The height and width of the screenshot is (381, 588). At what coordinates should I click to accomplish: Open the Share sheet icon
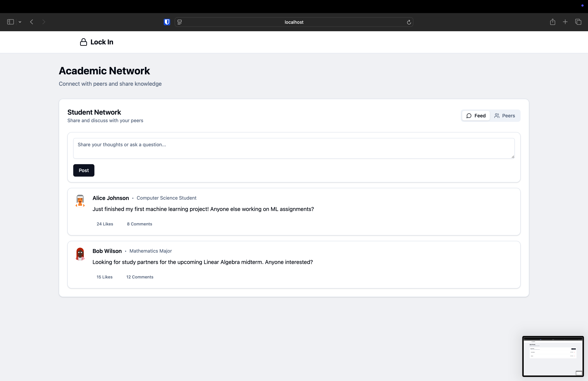pyautogui.click(x=552, y=22)
